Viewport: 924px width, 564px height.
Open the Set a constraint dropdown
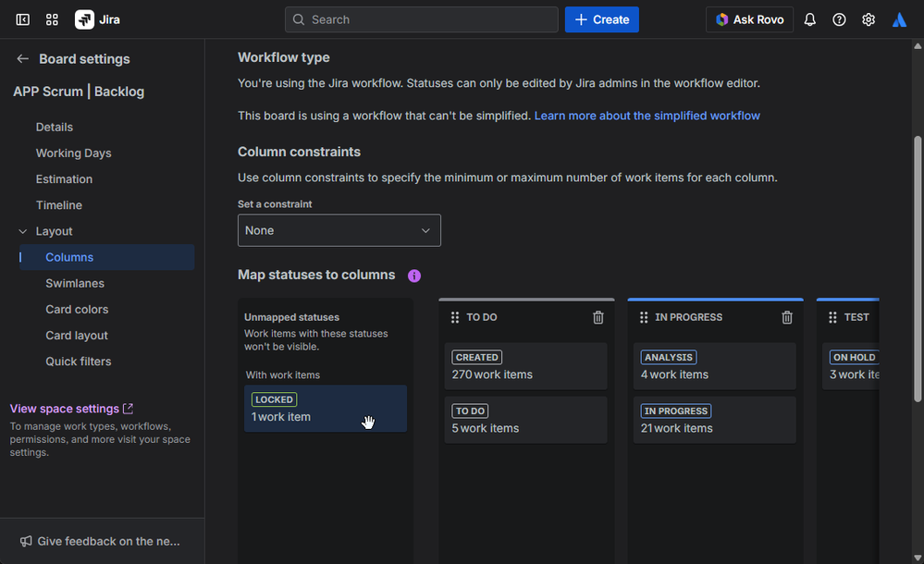339,230
